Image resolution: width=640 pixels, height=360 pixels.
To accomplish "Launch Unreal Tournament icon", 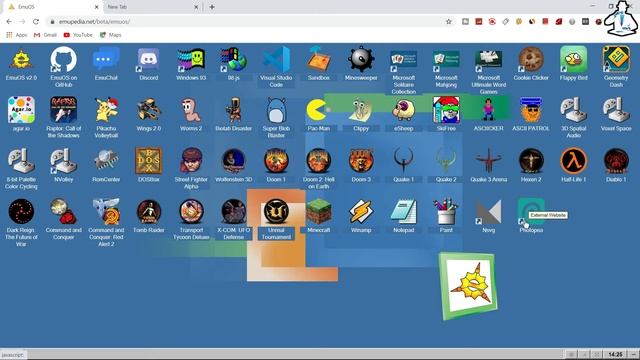I will [x=276, y=211].
